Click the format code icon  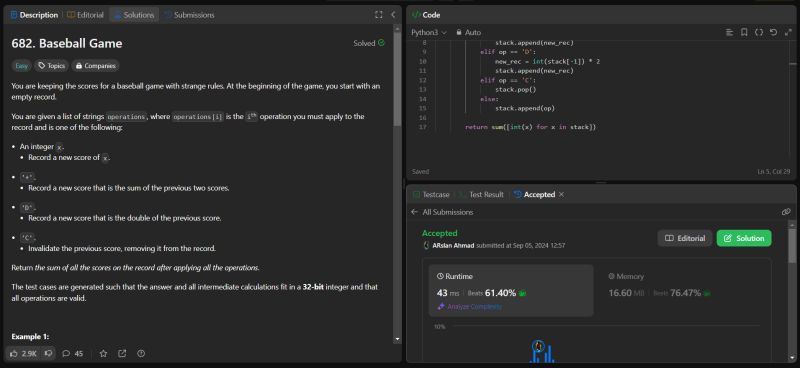tap(730, 32)
